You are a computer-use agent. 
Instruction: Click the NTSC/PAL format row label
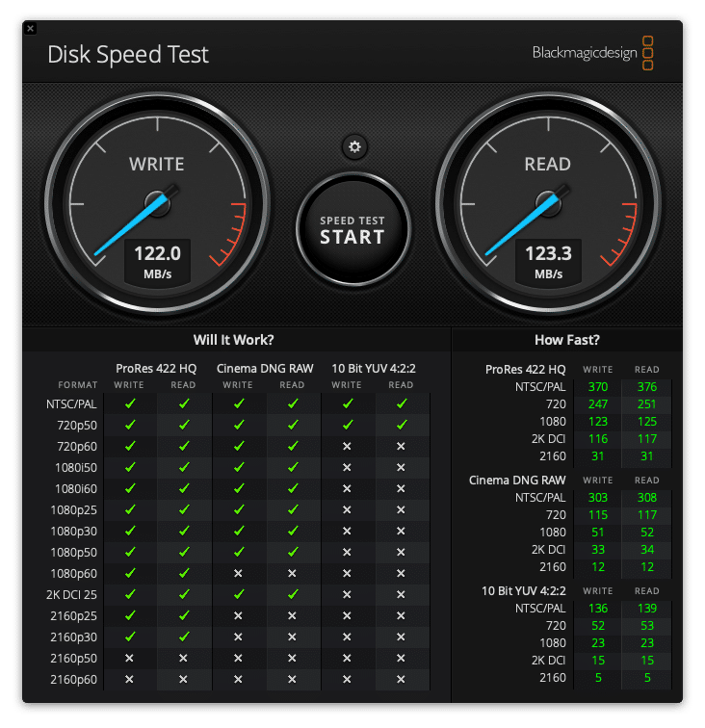71,404
